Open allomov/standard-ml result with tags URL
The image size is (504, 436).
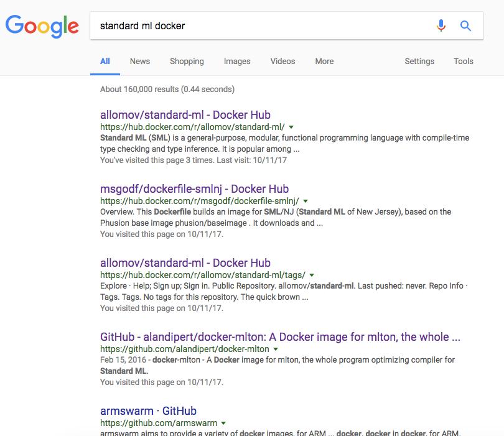pyautogui.click(x=185, y=263)
